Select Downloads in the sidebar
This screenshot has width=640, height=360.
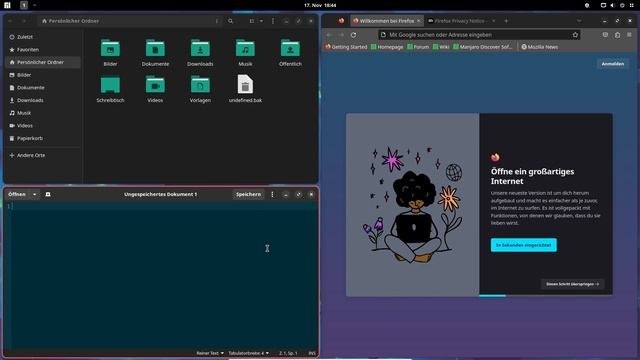pyautogui.click(x=42, y=100)
